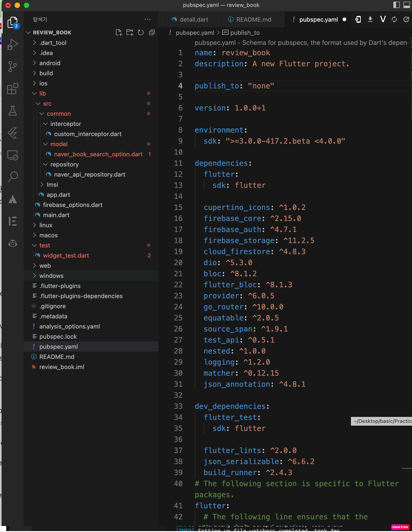Image resolution: width=412 pixels, height=532 pixels.
Task: Open the Remote Explorer view
Action: [13, 155]
